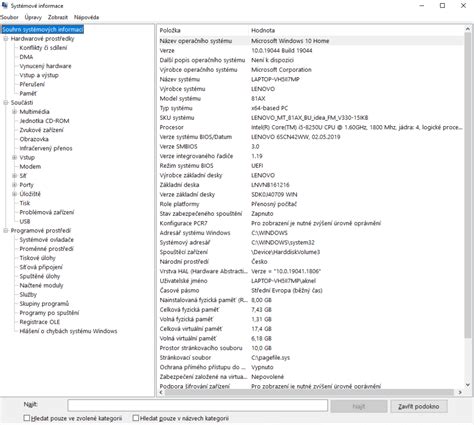The width and height of the screenshot is (474, 425).
Task: Expand the Úložiště node
Action: 14,194
